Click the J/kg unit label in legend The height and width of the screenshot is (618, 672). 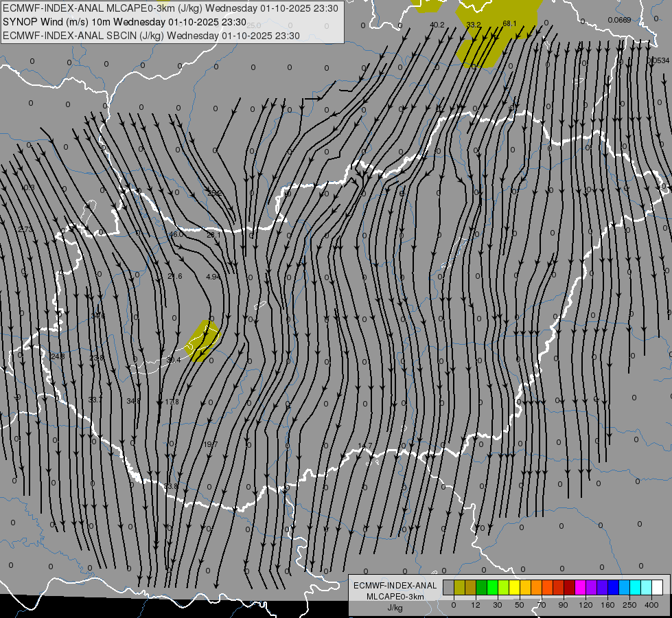(x=395, y=608)
